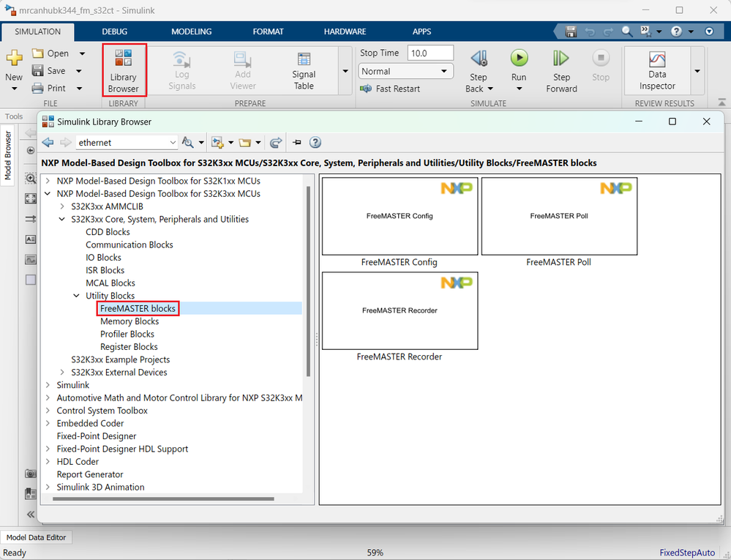The width and height of the screenshot is (731, 560).
Task: Select Profiler Blocks in the tree
Action: point(127,334)
